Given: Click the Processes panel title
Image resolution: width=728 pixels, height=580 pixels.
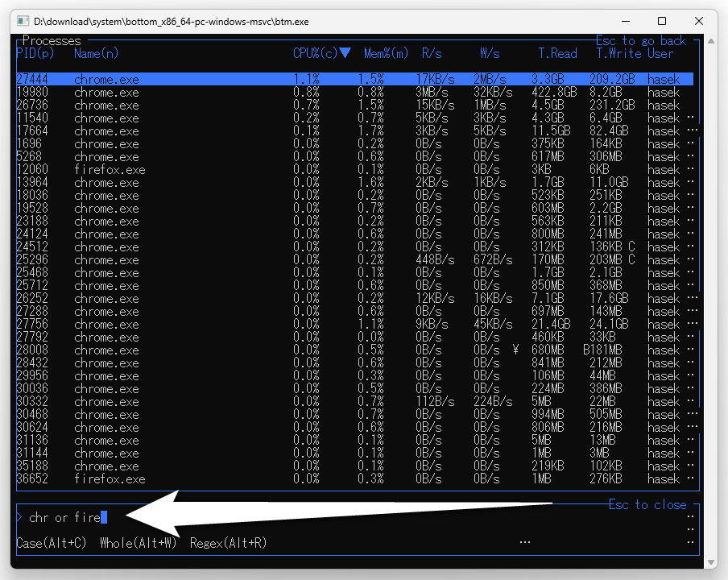Looking at the screenshot, I should click(51, 41).
